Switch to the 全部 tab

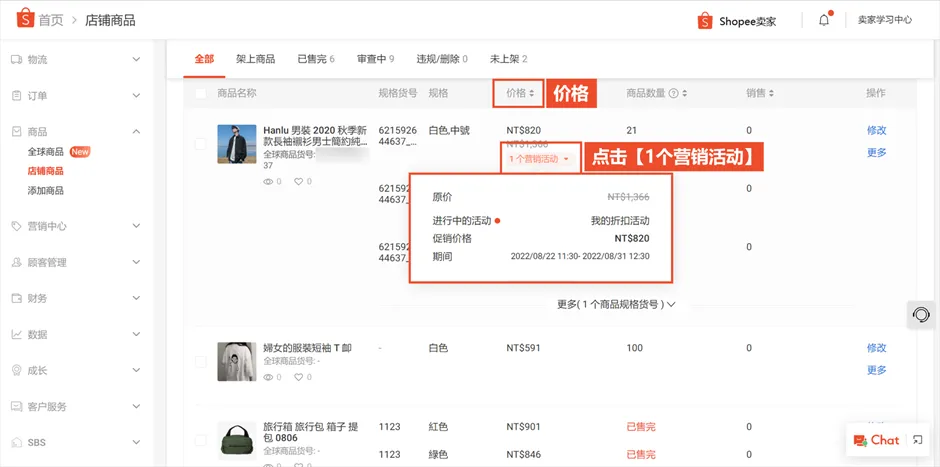204,59
